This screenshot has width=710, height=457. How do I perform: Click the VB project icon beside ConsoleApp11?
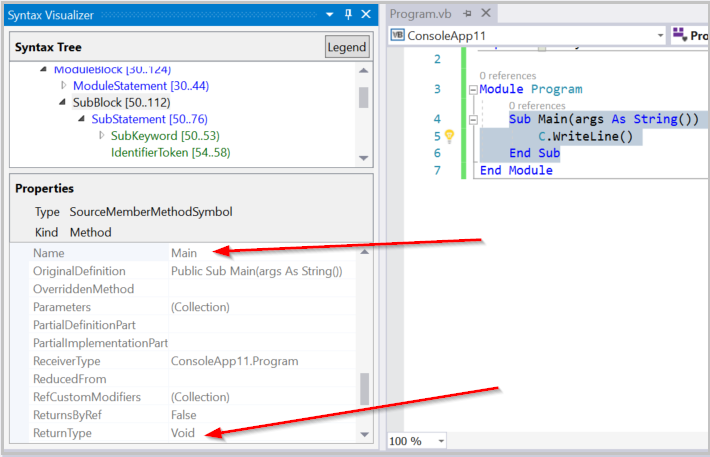click(397, 35)
